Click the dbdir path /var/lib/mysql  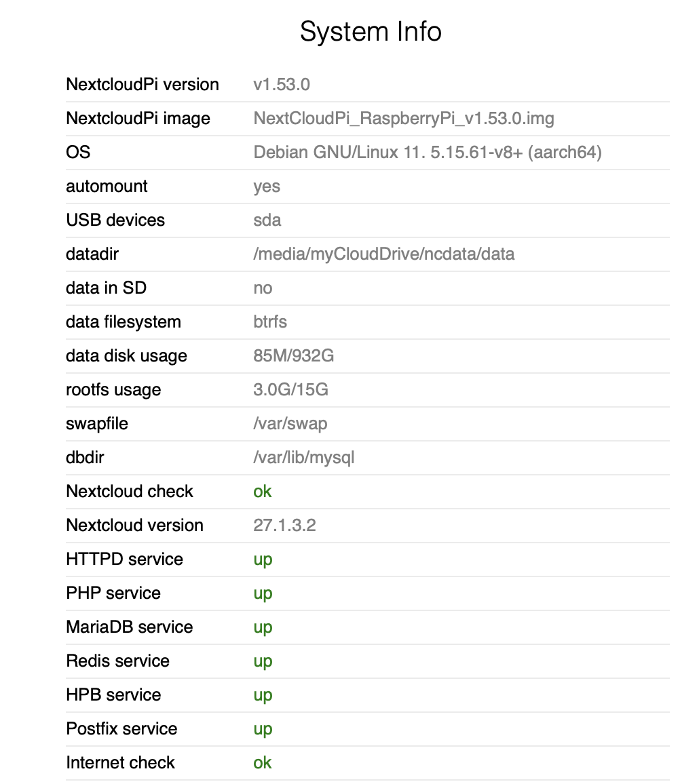click(x=304, y=458)
